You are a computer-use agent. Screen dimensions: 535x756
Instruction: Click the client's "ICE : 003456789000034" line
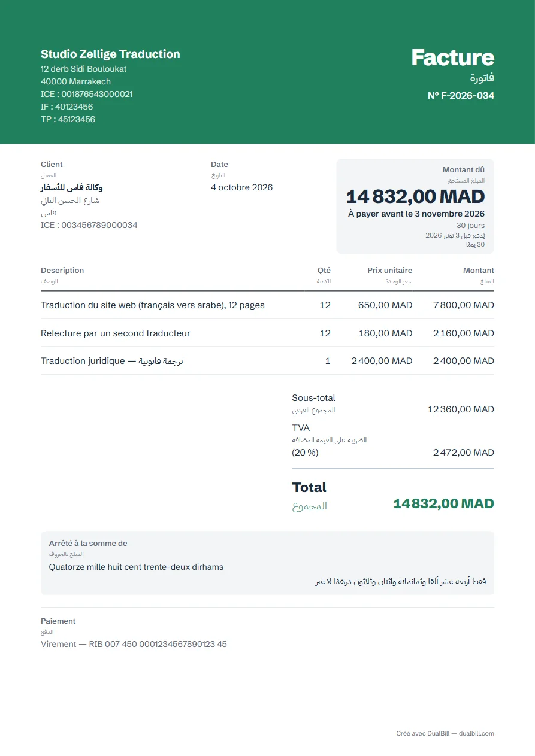[89, 226]
